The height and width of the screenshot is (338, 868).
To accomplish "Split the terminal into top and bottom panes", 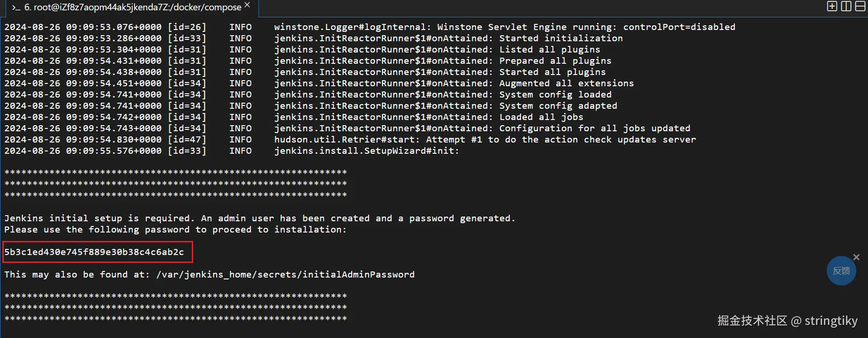I will tap(860, 6).
